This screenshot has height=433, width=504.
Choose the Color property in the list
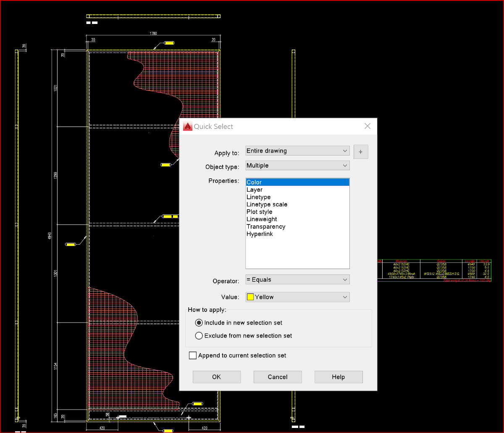coord(255,182)
